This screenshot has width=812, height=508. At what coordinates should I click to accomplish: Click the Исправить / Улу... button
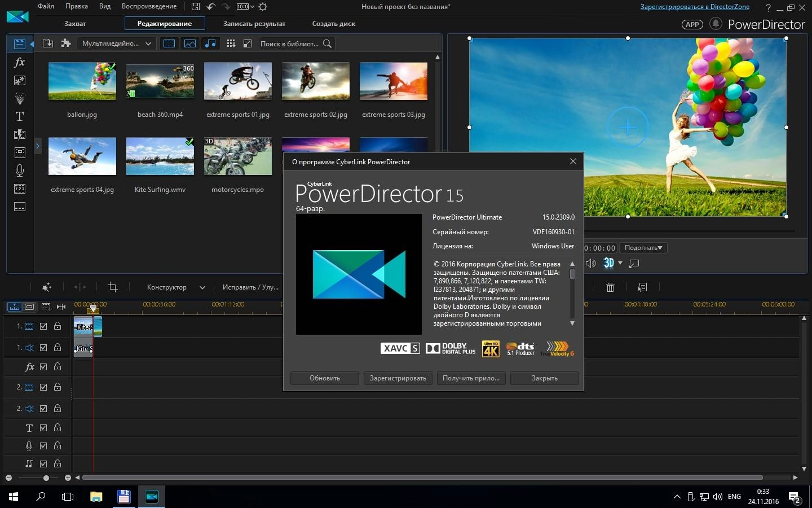(250, 287)
